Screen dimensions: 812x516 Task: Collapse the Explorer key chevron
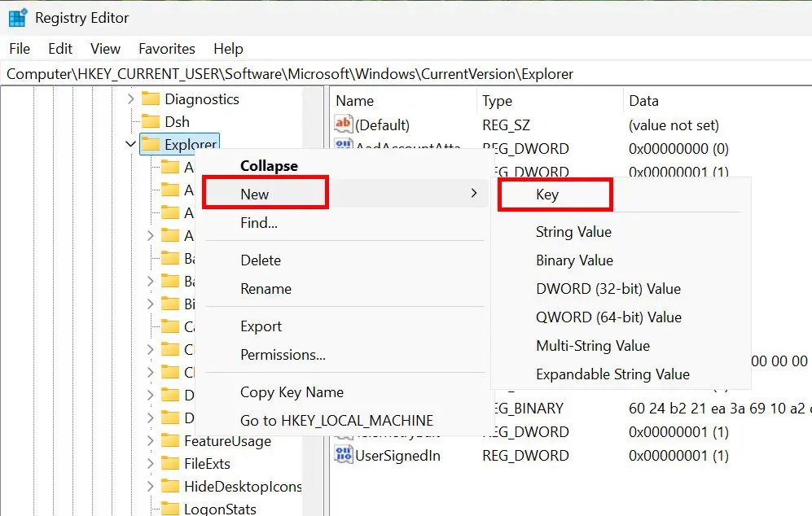pos(130,144)
